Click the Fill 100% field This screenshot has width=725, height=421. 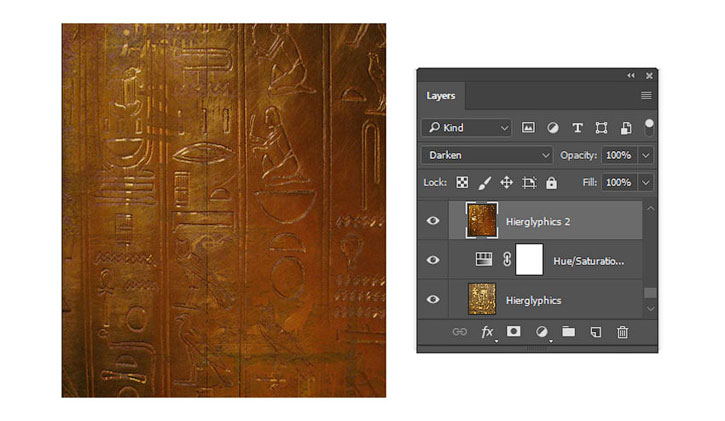pyautogui.click(x=619, y=183)
